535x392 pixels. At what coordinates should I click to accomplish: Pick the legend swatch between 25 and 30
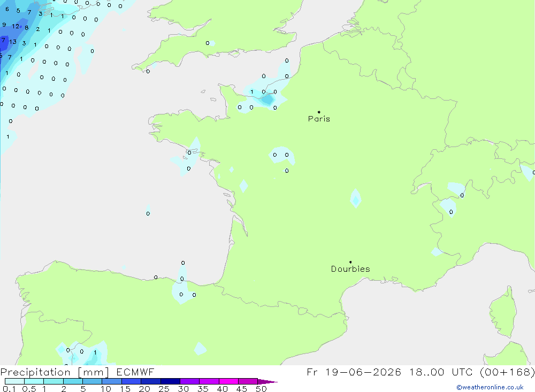click(x=170, y=381)
